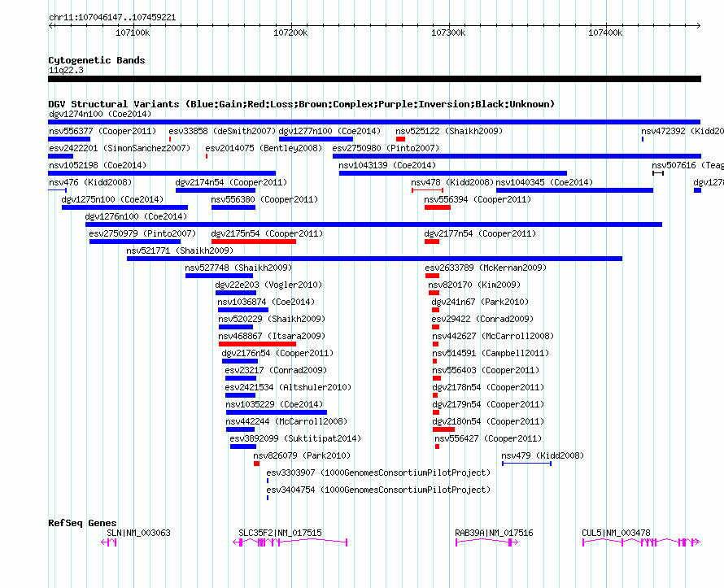This screenshot has width=724, height=588.
Task: Open esv29422 (Conrad2009) label
Action: (483, 319)
